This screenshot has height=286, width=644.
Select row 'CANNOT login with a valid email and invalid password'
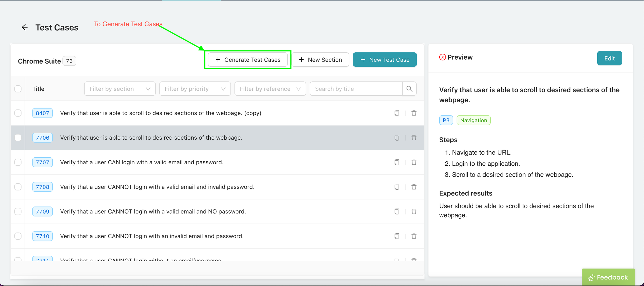(x=217, y=187)
